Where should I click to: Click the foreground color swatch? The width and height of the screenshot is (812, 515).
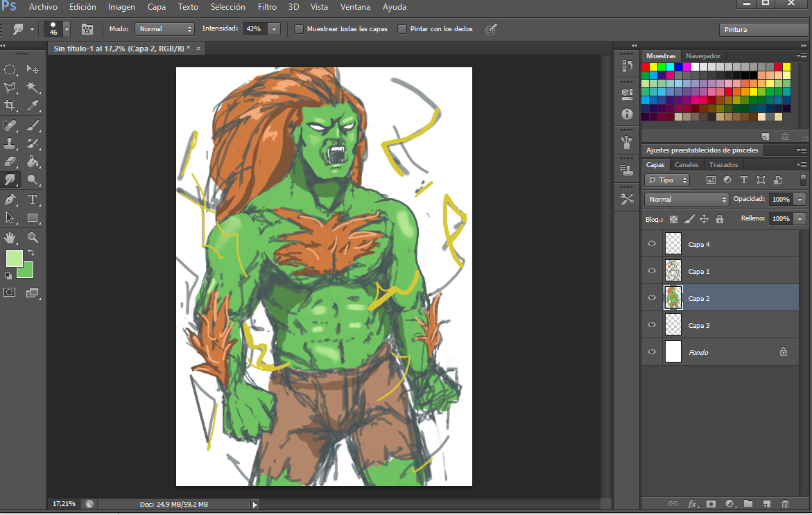(14, 259)
